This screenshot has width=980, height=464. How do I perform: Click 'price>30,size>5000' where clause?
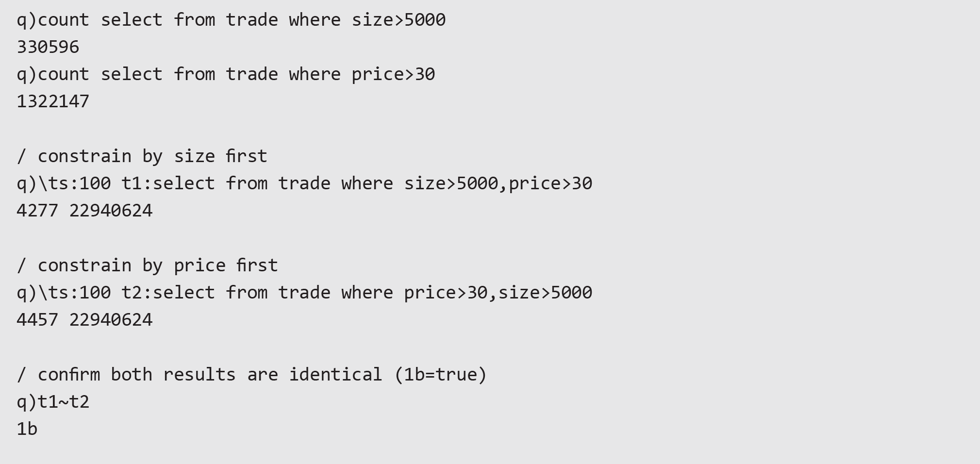tap(498, 293)
